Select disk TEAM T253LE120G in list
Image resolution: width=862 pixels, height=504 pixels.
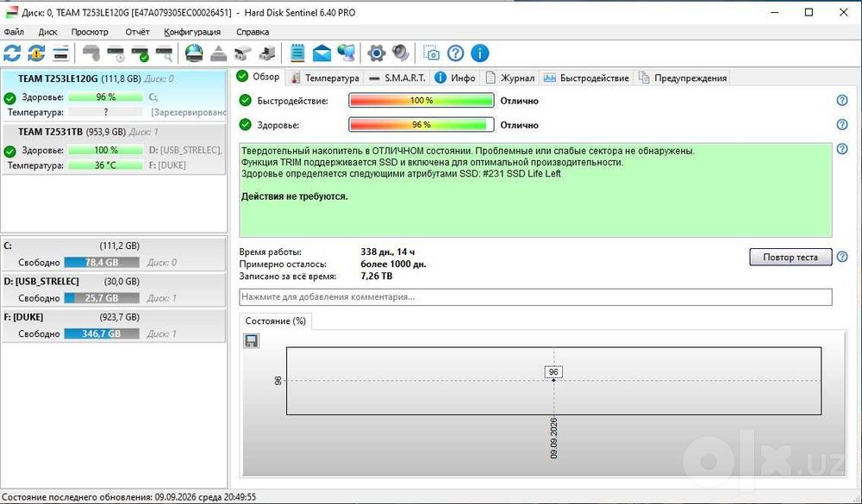click(x=114, y=95)
